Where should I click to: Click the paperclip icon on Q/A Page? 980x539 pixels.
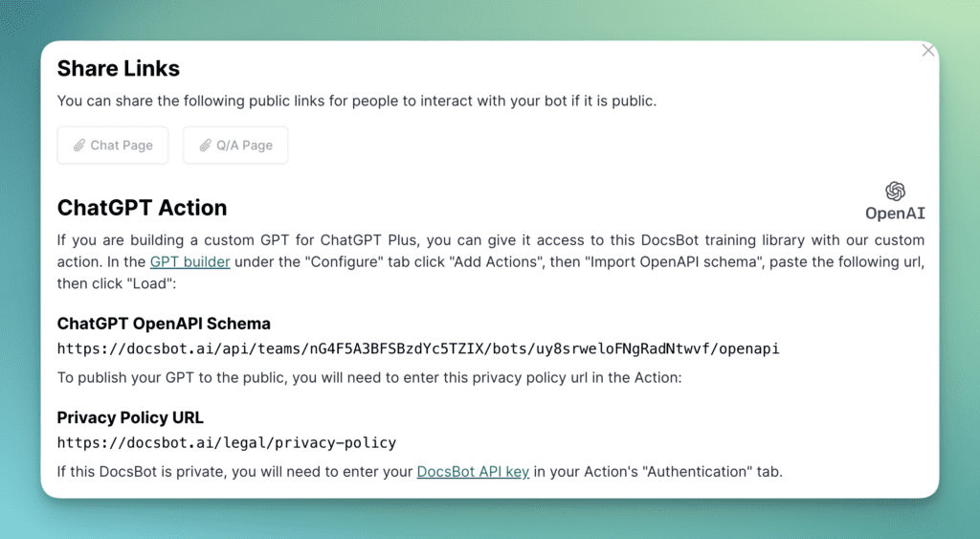pyautogui.click(x=205, y=146)
